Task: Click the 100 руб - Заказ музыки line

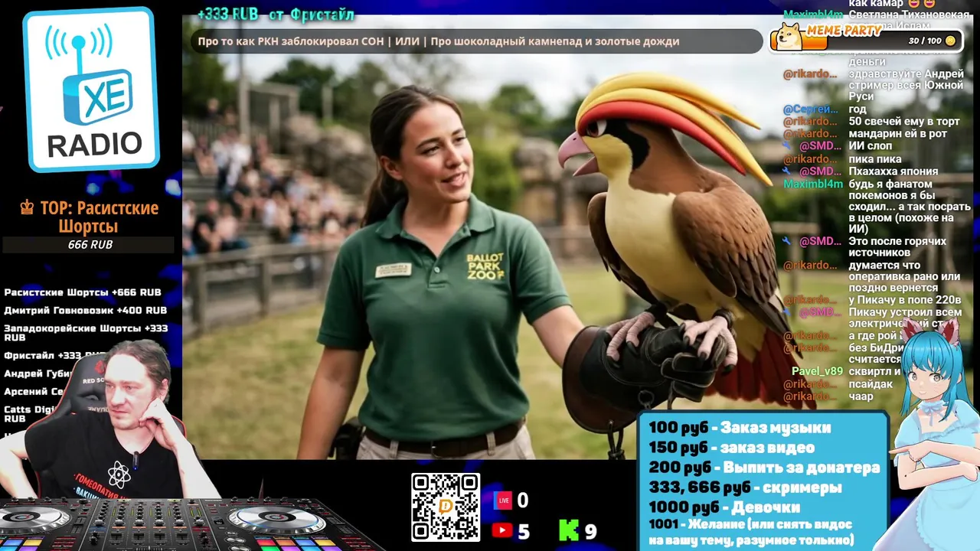Action: pos(740,428)
